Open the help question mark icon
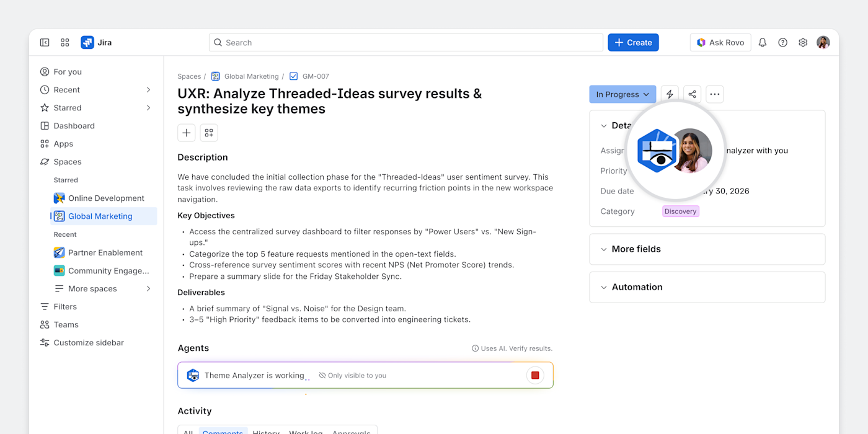 click(782, 42)
